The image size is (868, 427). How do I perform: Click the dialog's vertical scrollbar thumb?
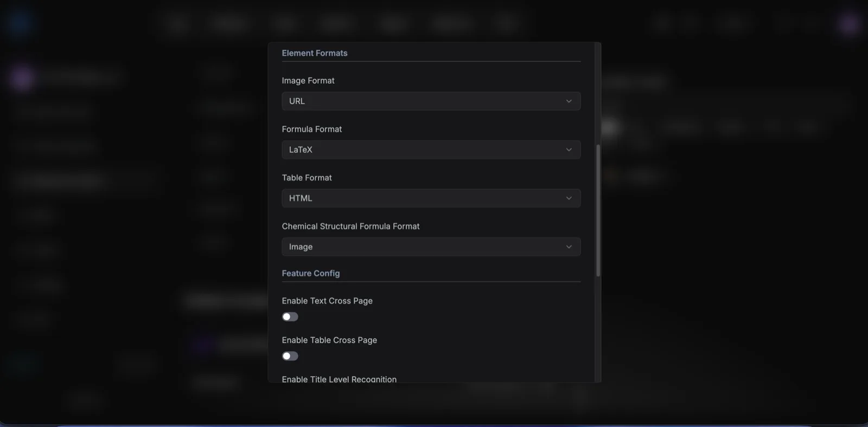pyautogui.click(x=598, y=210)
